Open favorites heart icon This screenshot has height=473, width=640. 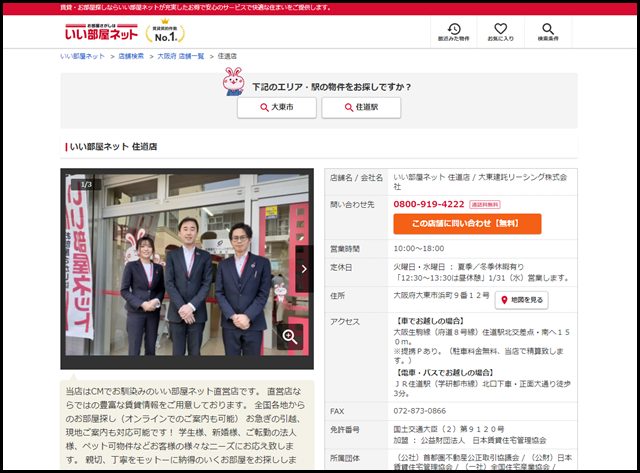click(x=500, y=32)
